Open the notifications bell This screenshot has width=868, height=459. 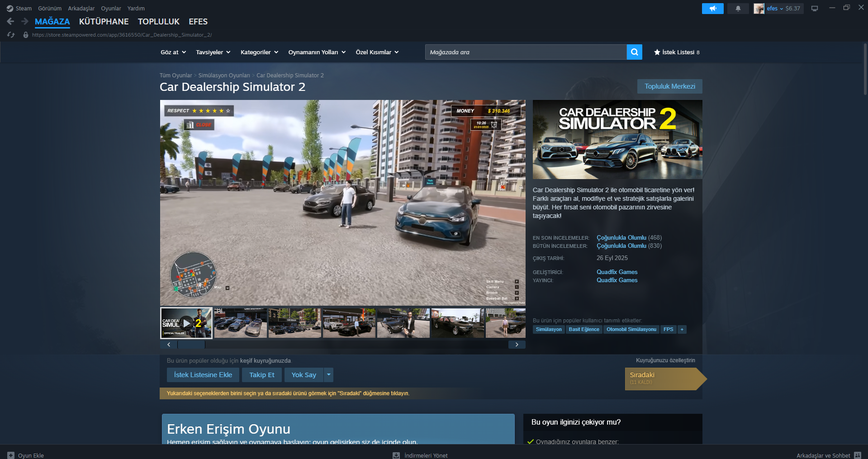(x=738, y=9)
